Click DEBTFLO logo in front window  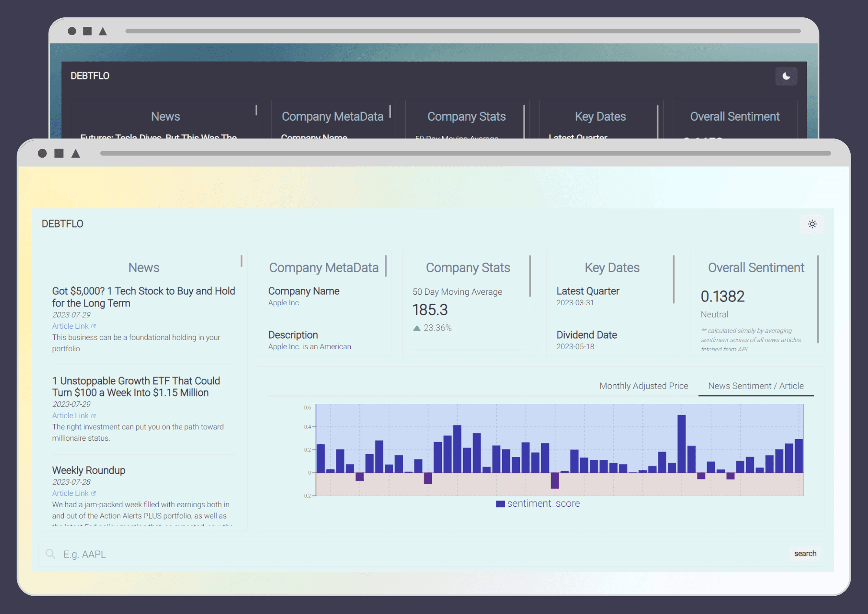point(62,224)
